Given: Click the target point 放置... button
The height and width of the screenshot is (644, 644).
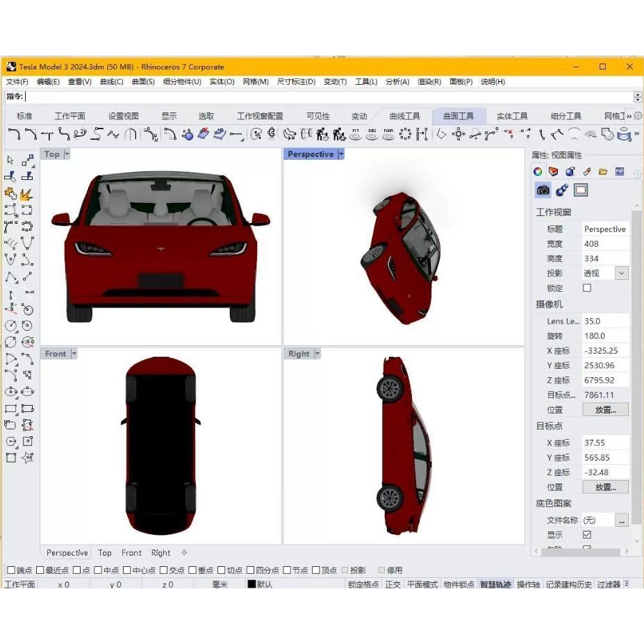Looking at the screenshot, I should [605, 487].
